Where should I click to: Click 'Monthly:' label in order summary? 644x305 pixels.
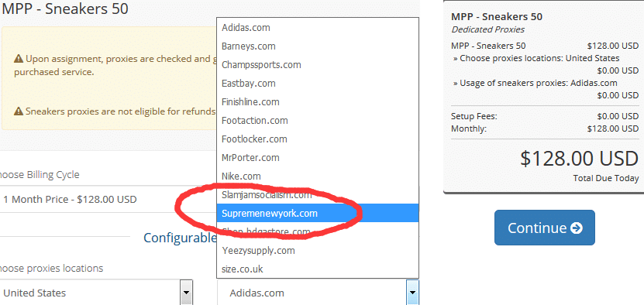[469, 129]
